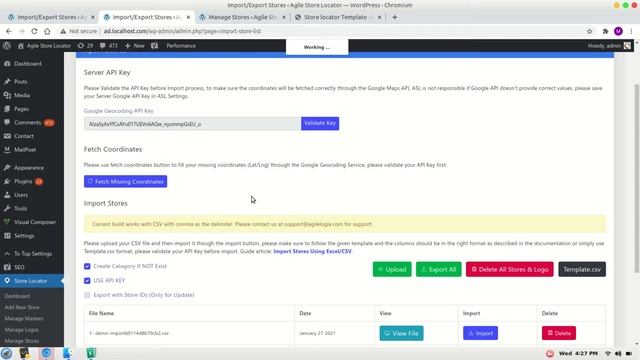
Task: Toggle the USE API KEY checkbox
Action: [87, 281]
